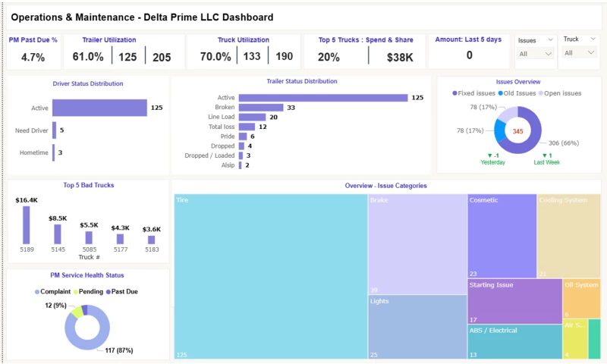The width and height of the screenshot is (607, 364).
Task: Select the Air S... treemap block
Action: point(575,339)
